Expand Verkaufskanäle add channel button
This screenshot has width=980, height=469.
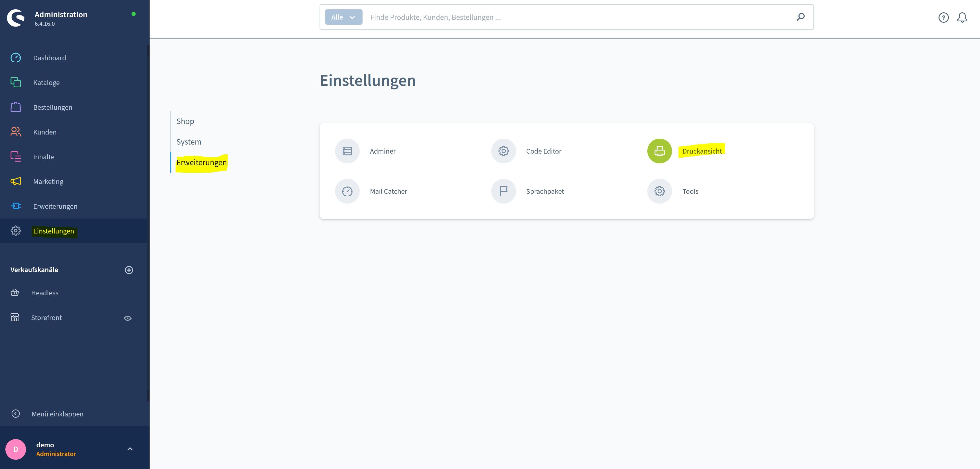(x=128, y=270)
